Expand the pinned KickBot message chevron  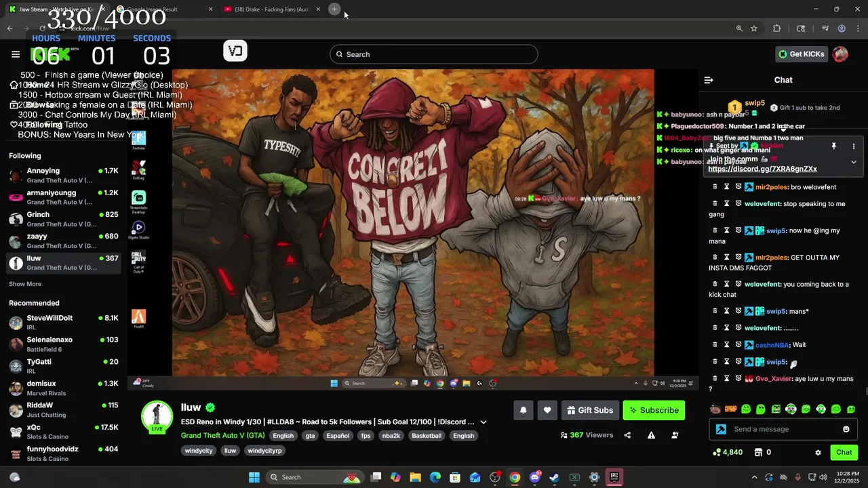(854, 162)
